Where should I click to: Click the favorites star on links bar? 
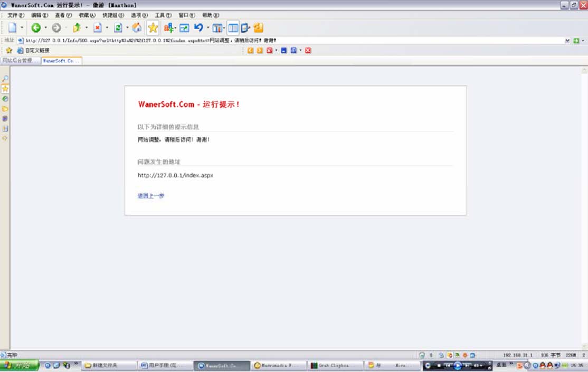tap(9, 50)
